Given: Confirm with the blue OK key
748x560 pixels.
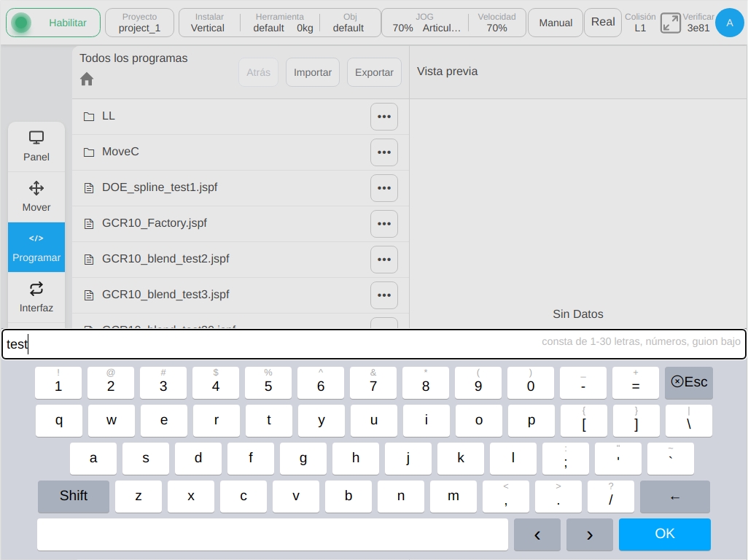Looking at the screenshot, I should (664, 534).
